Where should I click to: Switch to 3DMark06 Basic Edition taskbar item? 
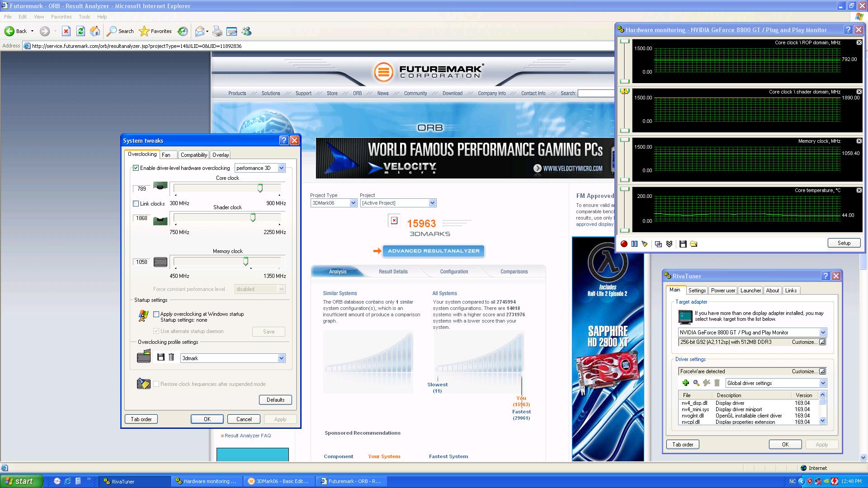tap(278, 481)
